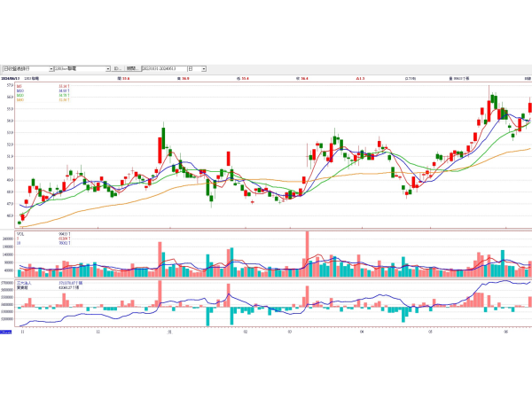Click the 期間... date range button
The image size is (532, 399).
[131, 68]
